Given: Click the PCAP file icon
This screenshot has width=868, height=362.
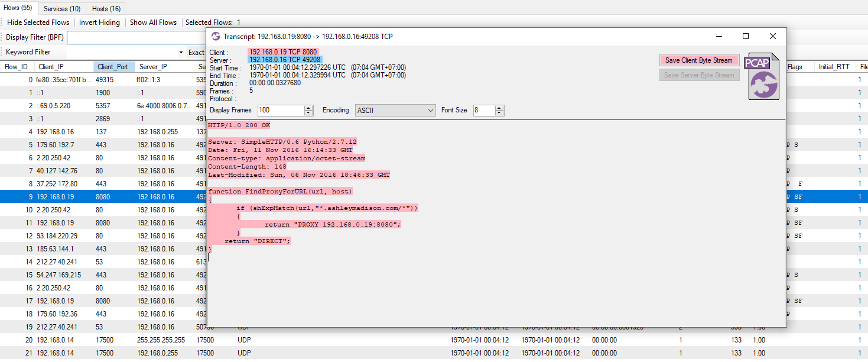Looking at the screenshot, I should [x=763, y=77].
